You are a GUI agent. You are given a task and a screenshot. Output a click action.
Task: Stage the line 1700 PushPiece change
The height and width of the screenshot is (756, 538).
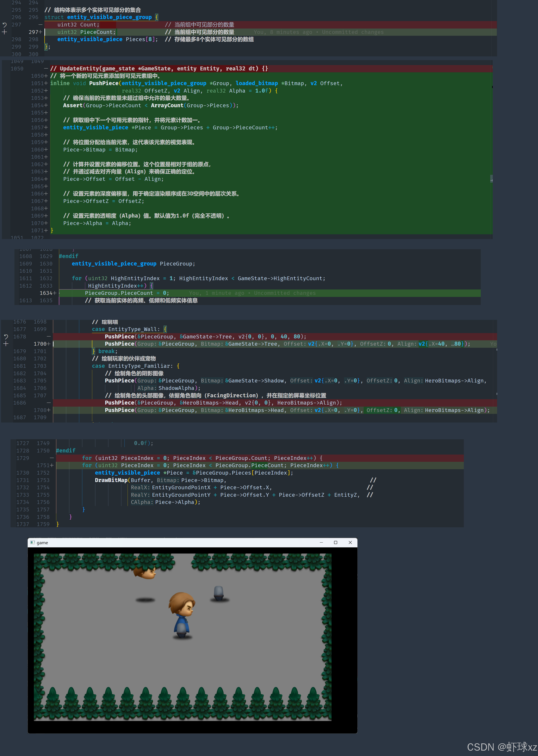pos(6,344)
